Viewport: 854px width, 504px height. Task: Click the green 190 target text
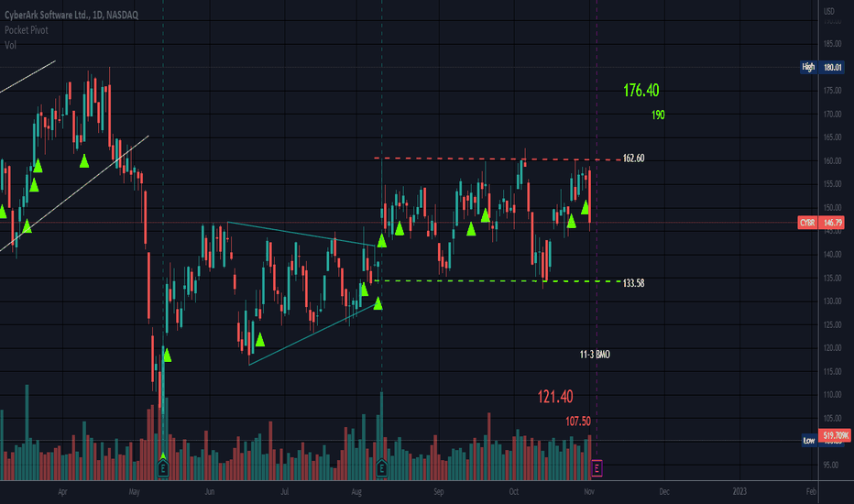click(x=658, y=115)
